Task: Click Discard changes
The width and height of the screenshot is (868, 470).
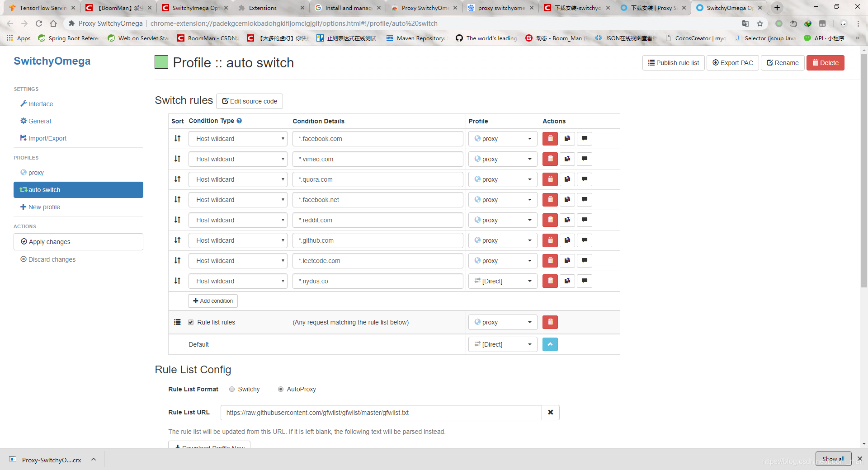Action: click(48, 259)
